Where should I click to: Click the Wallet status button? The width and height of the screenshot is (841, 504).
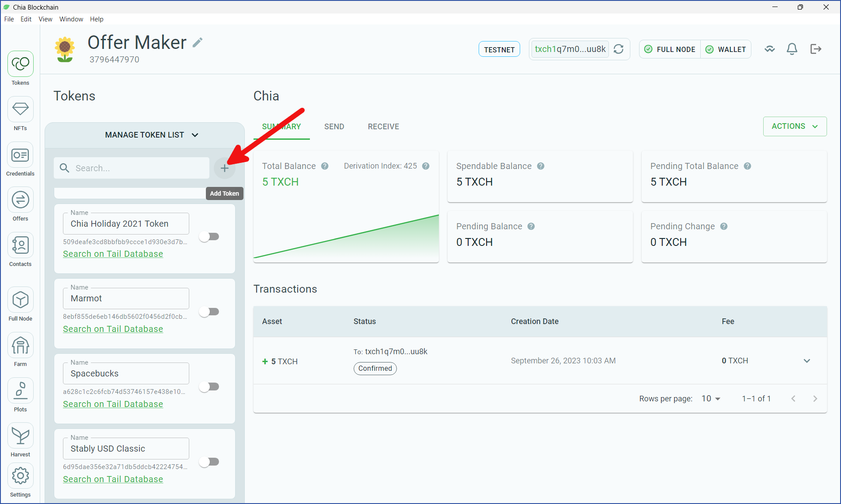click(726, 49)
